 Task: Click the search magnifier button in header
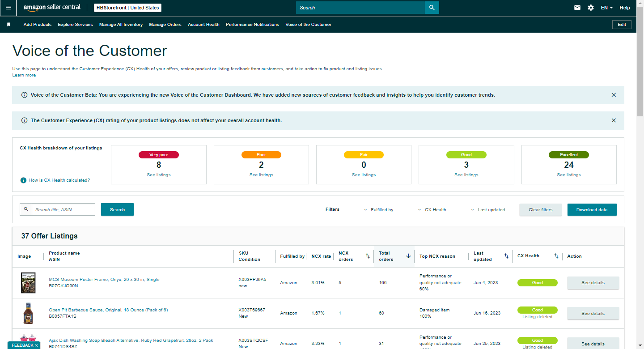tap(432, 8)
